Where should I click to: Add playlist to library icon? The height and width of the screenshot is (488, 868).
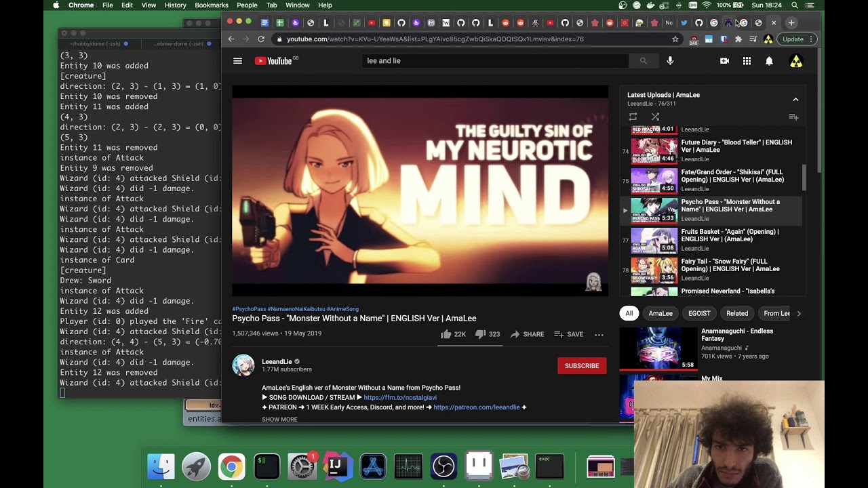pos(793,117)
